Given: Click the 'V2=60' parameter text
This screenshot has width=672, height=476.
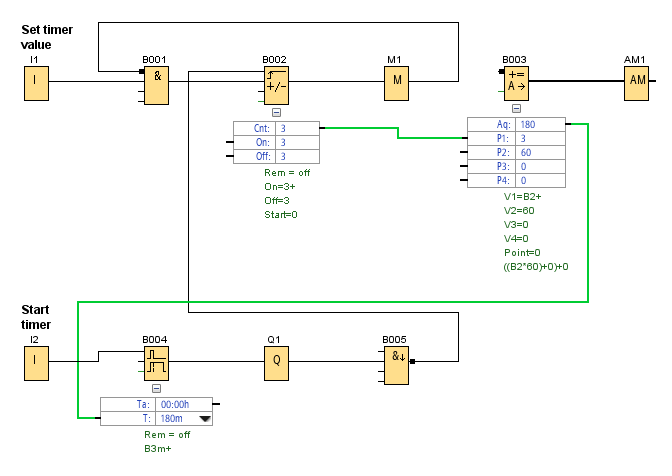Looking at the screenshot, I should click(x=519, y=211).
